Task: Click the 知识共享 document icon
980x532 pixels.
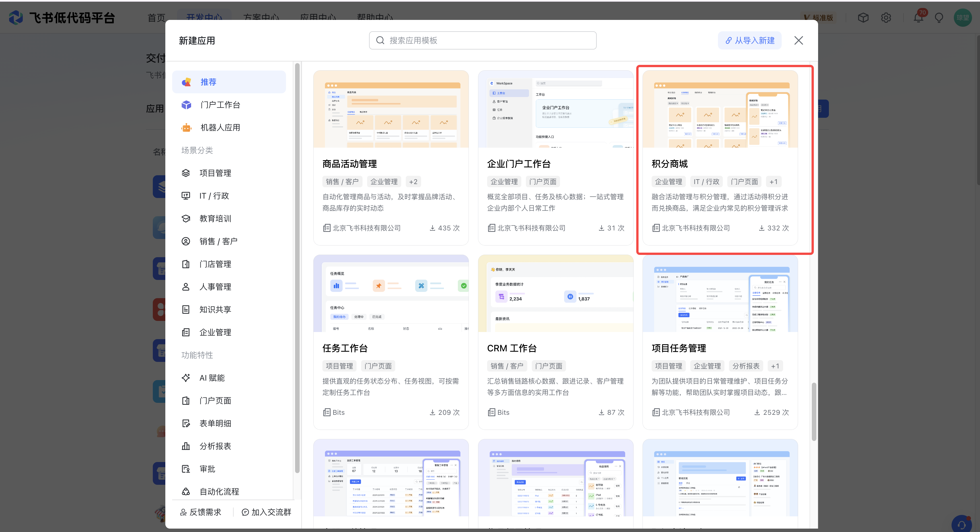Action: [186, 310]
